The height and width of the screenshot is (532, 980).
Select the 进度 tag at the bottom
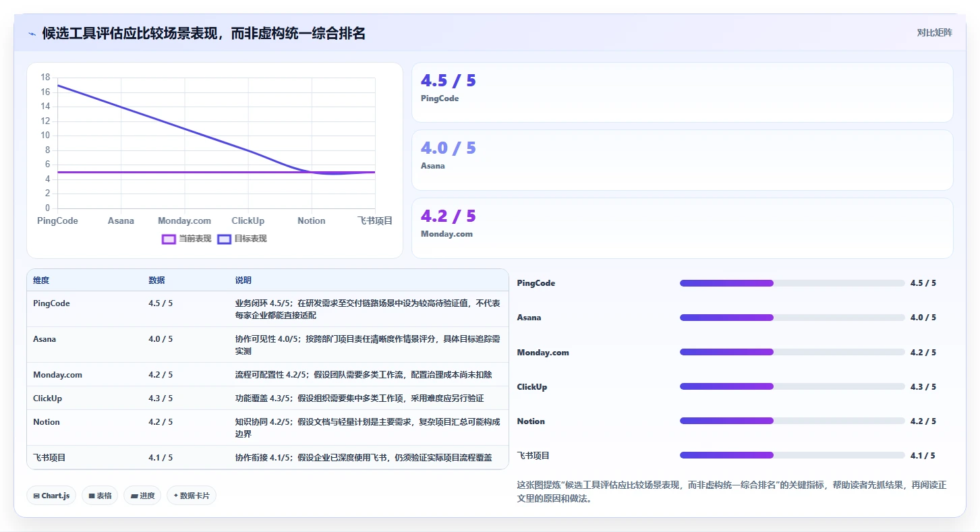(142, 496)
